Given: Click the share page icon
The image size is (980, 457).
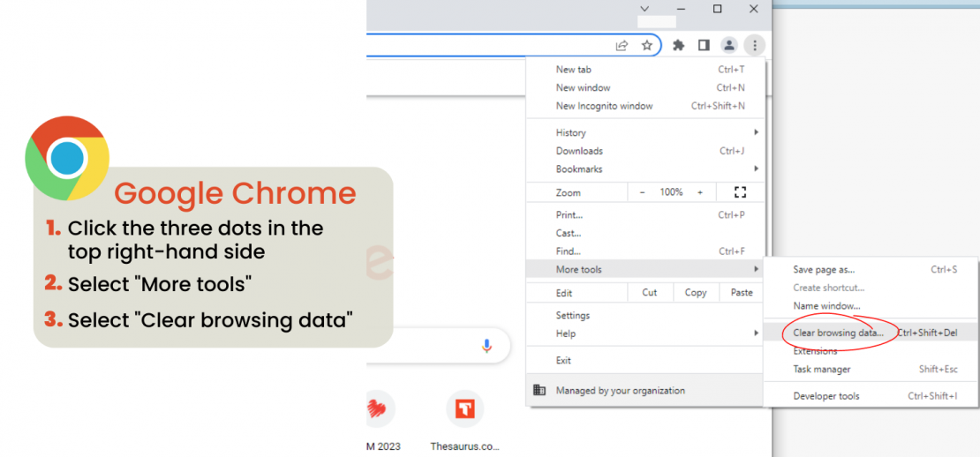Looking at the screenshot, I should (622, 45).
